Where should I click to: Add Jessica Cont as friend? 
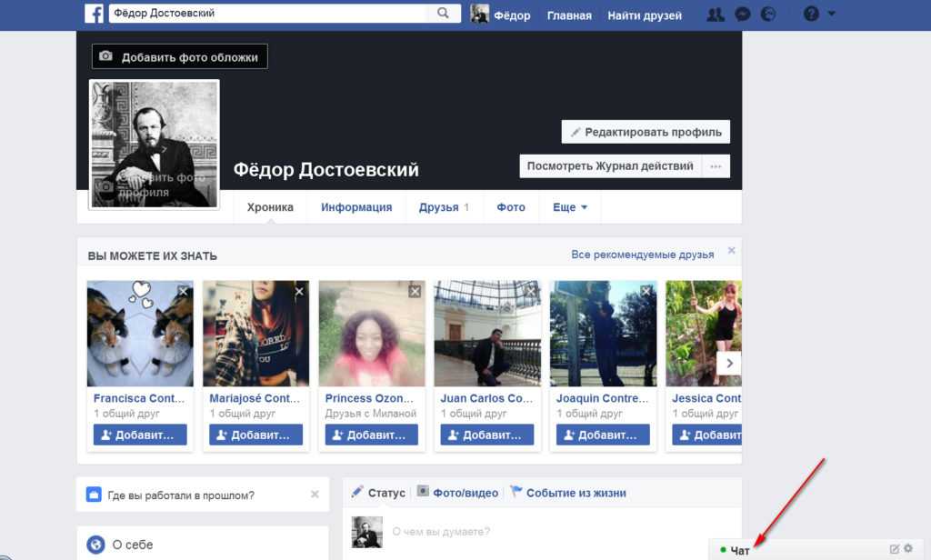click(x=707, y=435)
